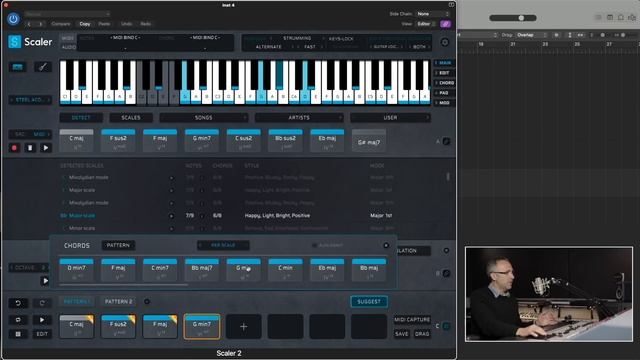The width and height of the screenshot is (640, 360).
Task: Open the scale selector dropdown in CHORDS panel
Action: (x=223, y=245)
